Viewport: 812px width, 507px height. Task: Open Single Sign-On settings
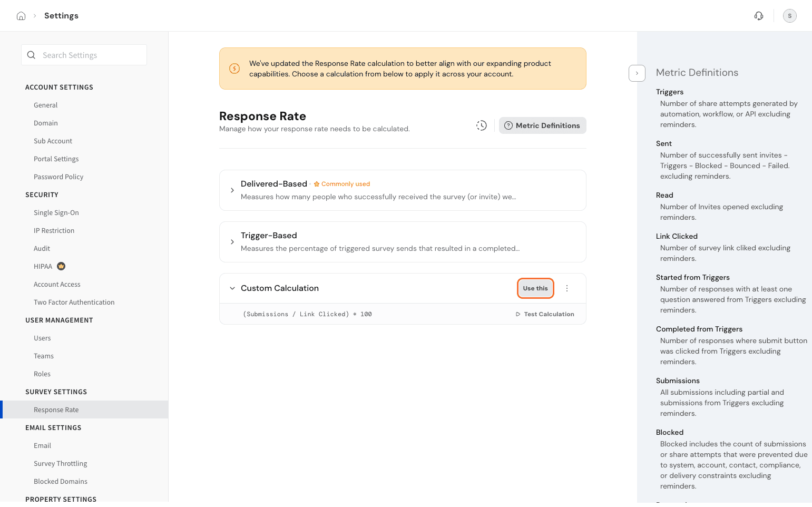(x=56, y=213)
